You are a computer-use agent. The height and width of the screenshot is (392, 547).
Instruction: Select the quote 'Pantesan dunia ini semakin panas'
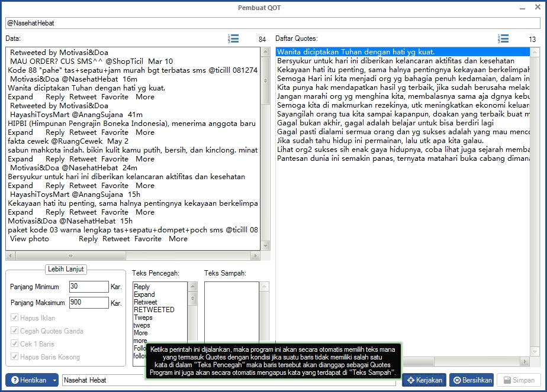(x=403, y=158)
